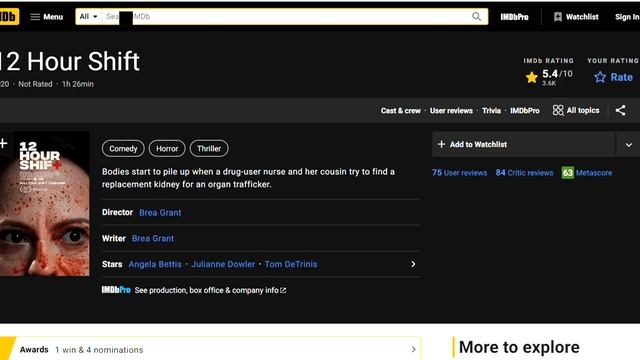The width and height of the screenshot is (640, 360).
Task: Open Awards section
Action: pyautogui.click(x=210, y=349)
